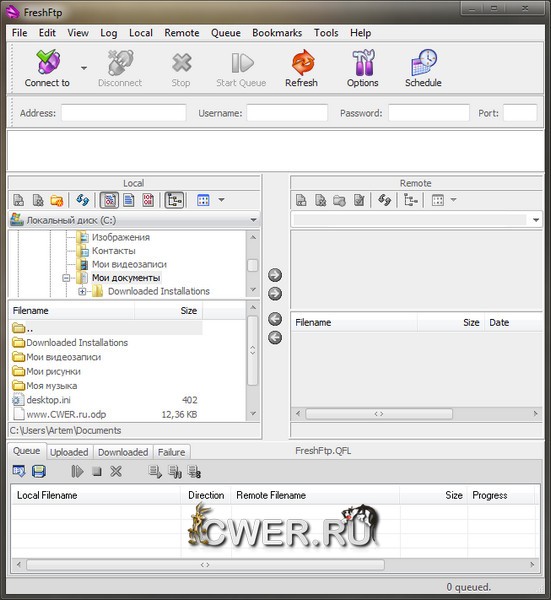Open the Bookmarks menu
The image size is (551, 600).
click(277, 33)
